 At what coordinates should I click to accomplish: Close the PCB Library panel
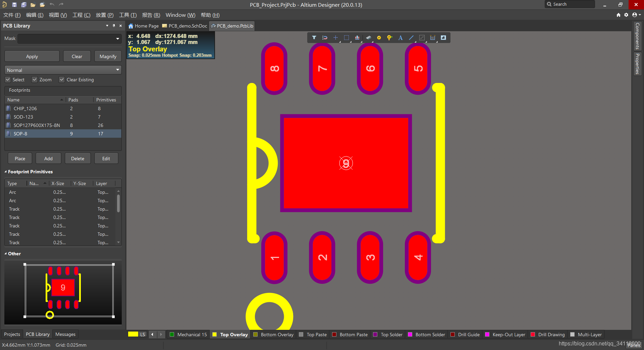[120, 26]
